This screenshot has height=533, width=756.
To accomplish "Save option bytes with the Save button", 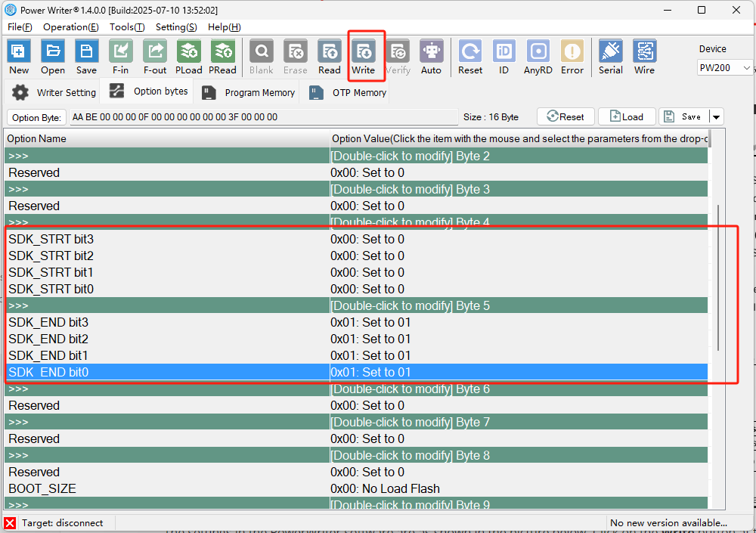I will 684,116.
